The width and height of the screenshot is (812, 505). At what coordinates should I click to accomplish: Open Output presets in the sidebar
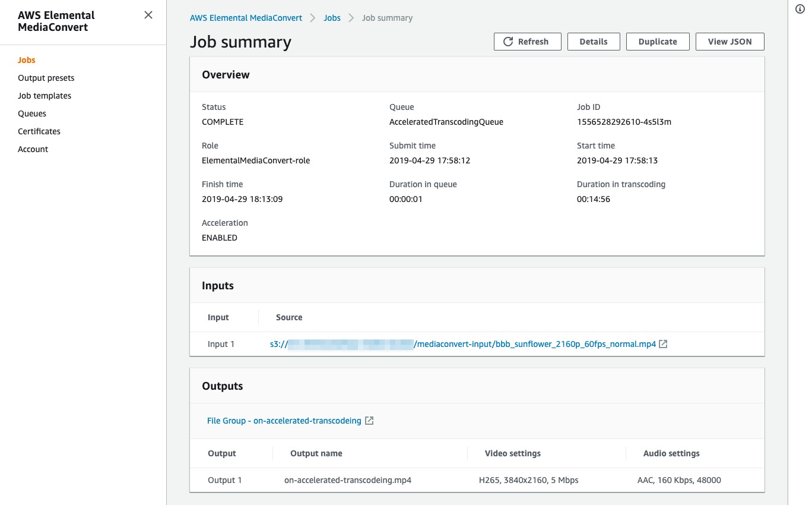click(46, 78)
